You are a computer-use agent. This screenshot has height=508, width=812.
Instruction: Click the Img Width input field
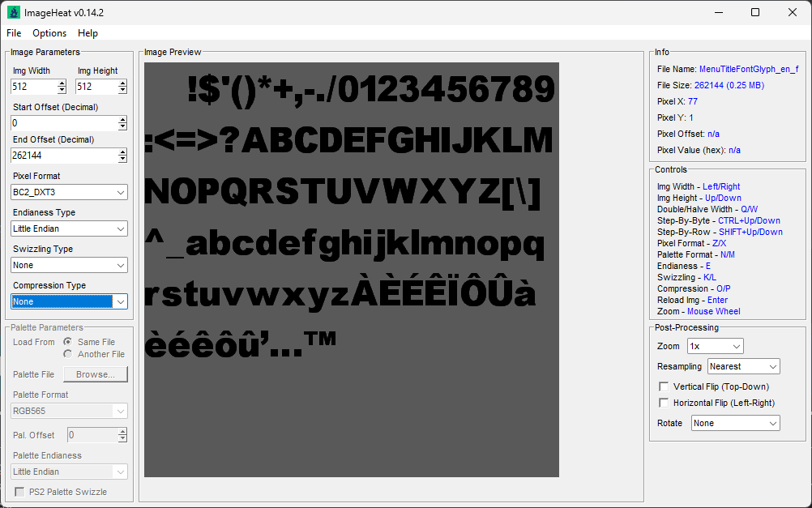tap(34, 87)
